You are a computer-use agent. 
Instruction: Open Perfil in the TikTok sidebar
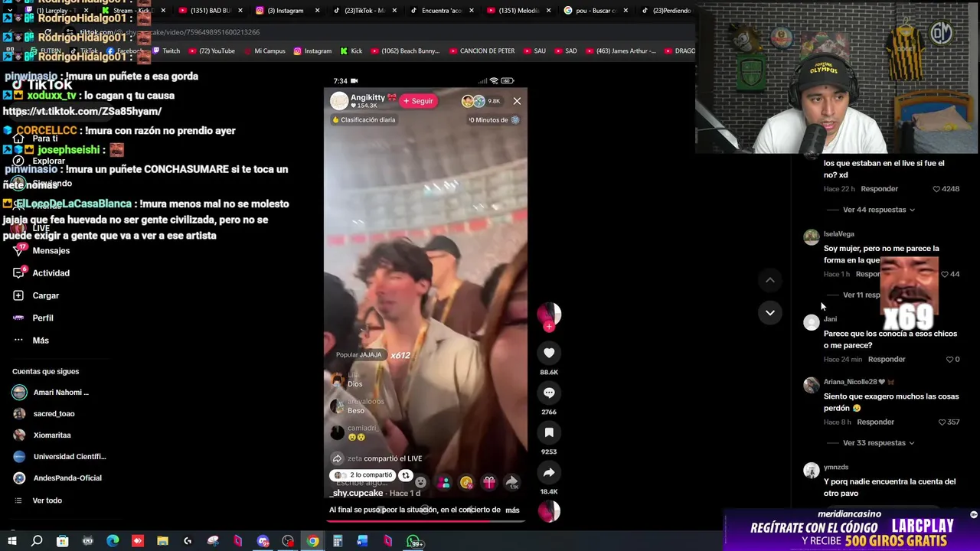point(33,318)
